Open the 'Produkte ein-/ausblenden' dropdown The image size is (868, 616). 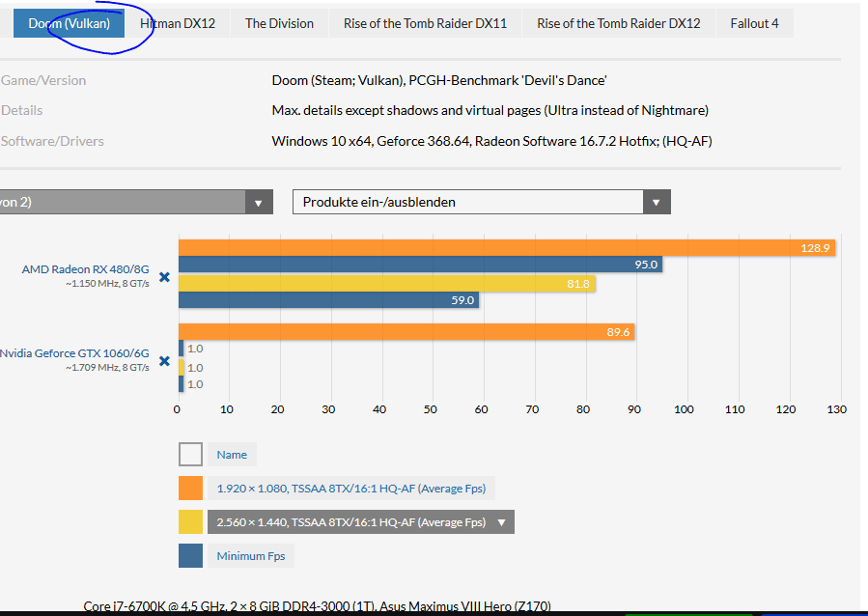point(481,202)
